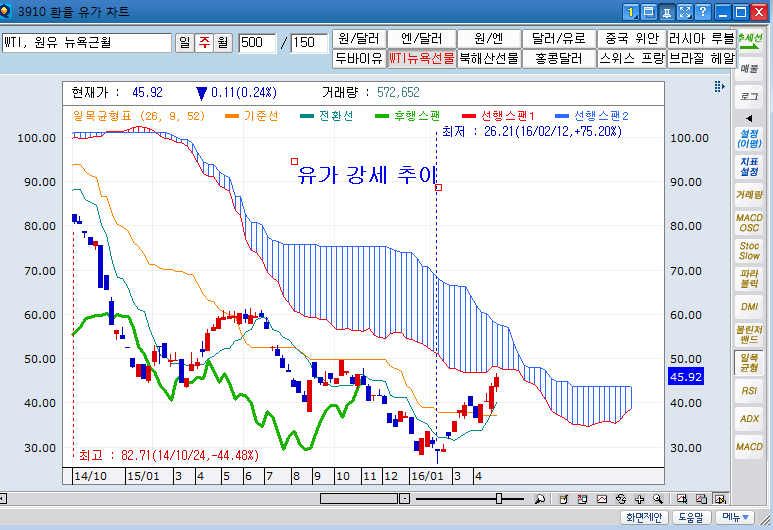This screenshot has width=773, height=530.
Task: Enable the Stoc Slow indicator
Action: pos(749,250)
